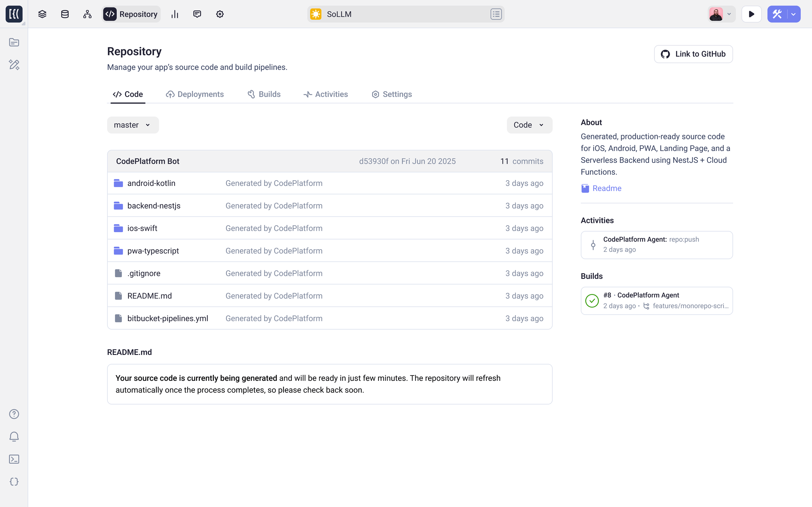The width and height of the screenshot is (812, 507).
Task: Open the backend-nestjs folder
Action: tap(154, 205)
